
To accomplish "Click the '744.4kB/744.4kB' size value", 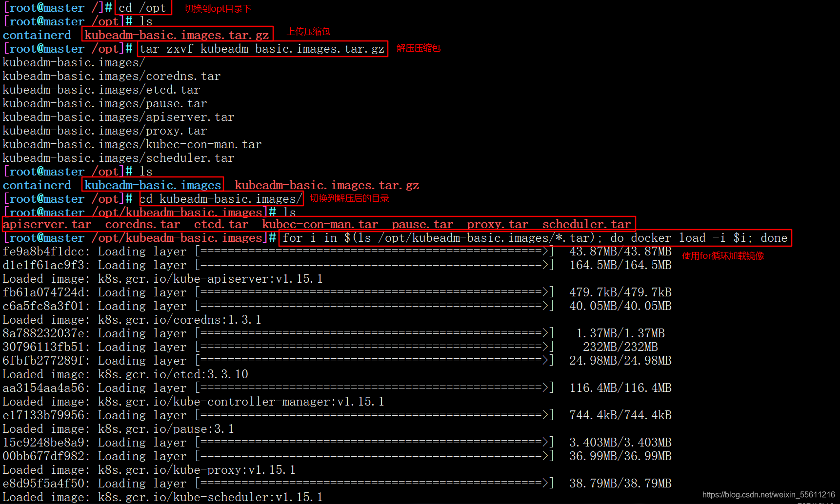I will click(x=620, y=415).
